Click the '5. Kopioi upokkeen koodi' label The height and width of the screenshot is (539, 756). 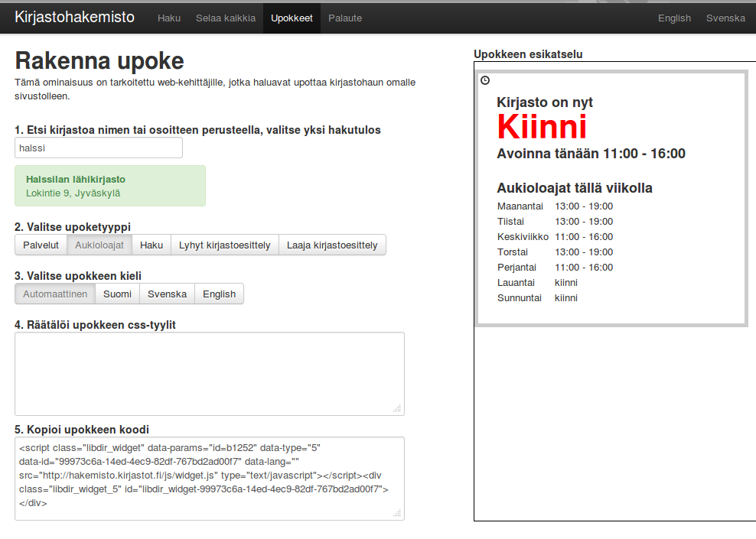[82, 430]
